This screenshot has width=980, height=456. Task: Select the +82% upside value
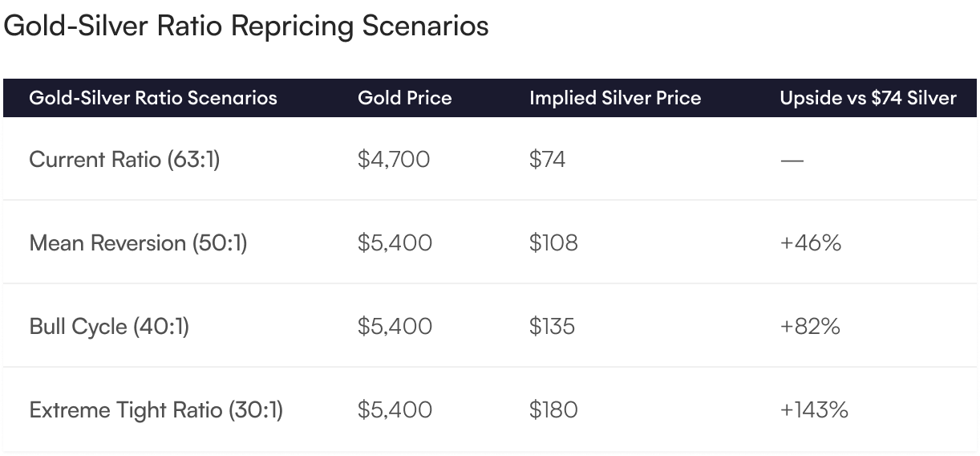point(810,327)
